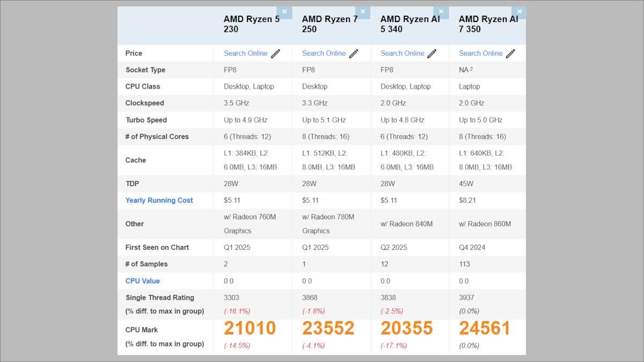Search Online for the Ryzen AI 7 350 price
The width and height of the screenshot is (644, 362).
(x=481, y=53)
